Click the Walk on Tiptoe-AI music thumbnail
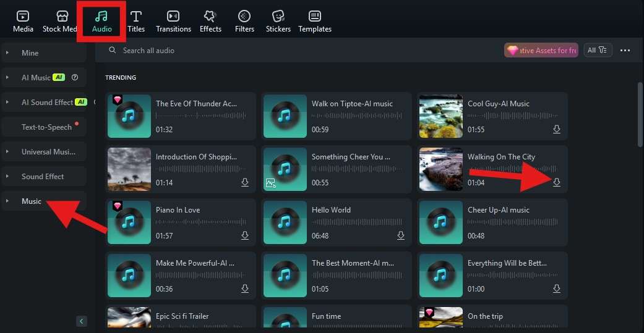 click(285, 116)
